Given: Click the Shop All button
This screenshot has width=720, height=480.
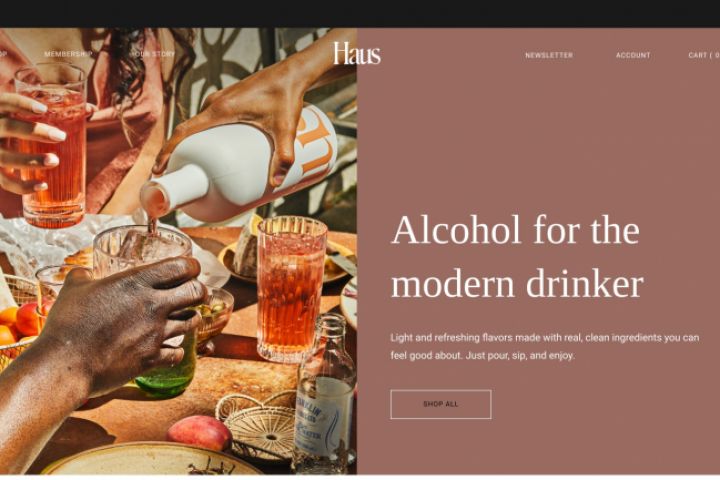Looking at the screenshot, I should coord(441,404).
